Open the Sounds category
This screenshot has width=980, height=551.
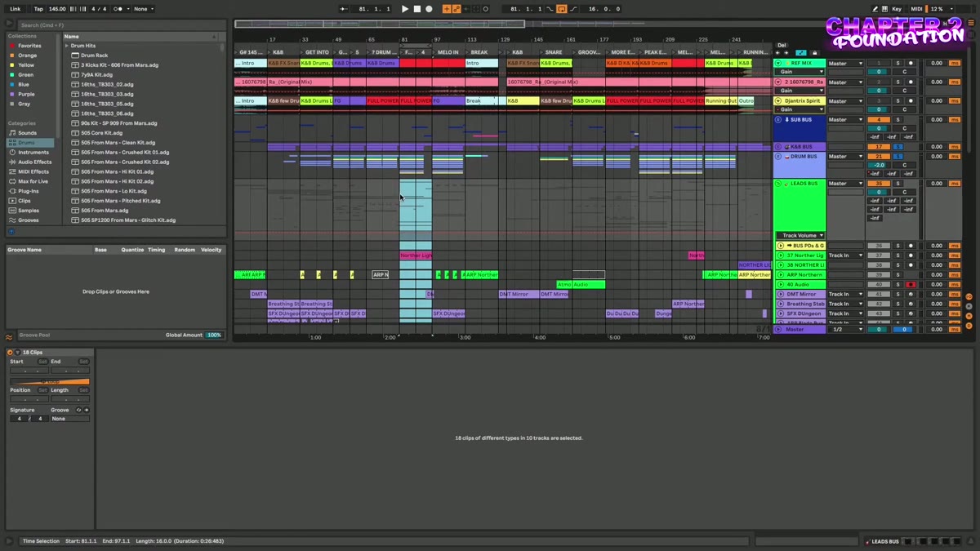point(28,133)
